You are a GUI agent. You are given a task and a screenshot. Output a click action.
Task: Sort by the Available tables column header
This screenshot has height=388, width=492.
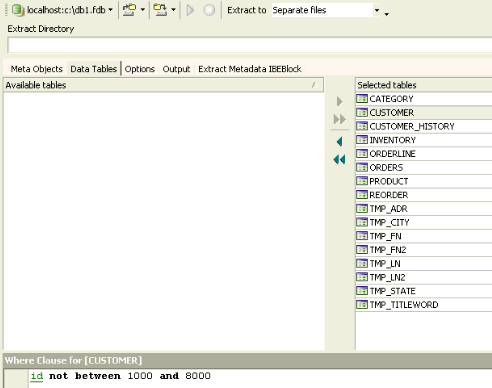(163, 85)
